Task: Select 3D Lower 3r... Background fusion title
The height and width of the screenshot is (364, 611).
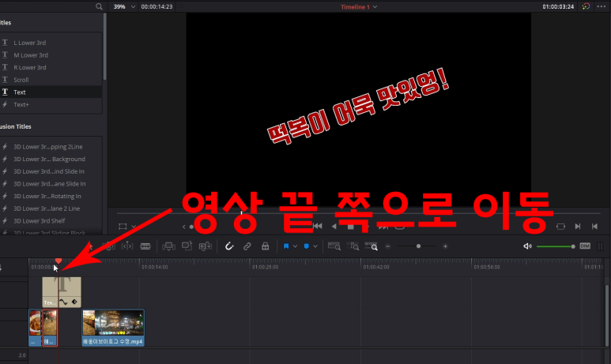Action: [51, 159]
